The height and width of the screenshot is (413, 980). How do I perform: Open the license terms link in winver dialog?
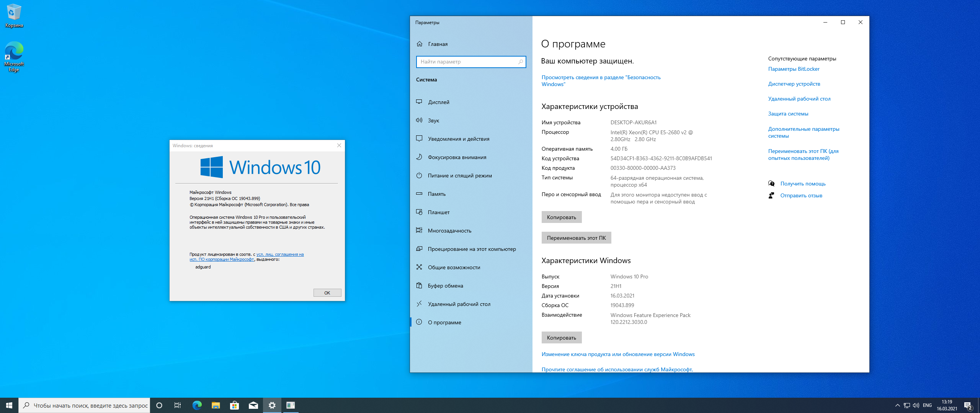tap(247, 257)
